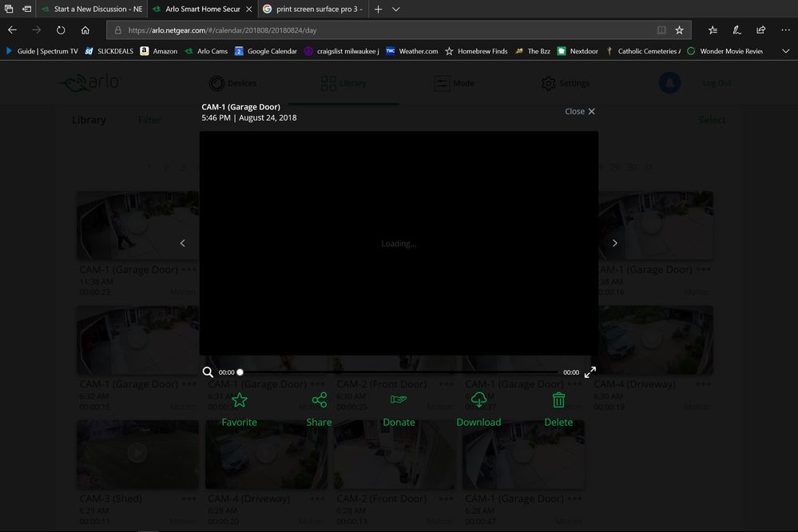Click the video playback position handle
798x532 pixels.
240,372
